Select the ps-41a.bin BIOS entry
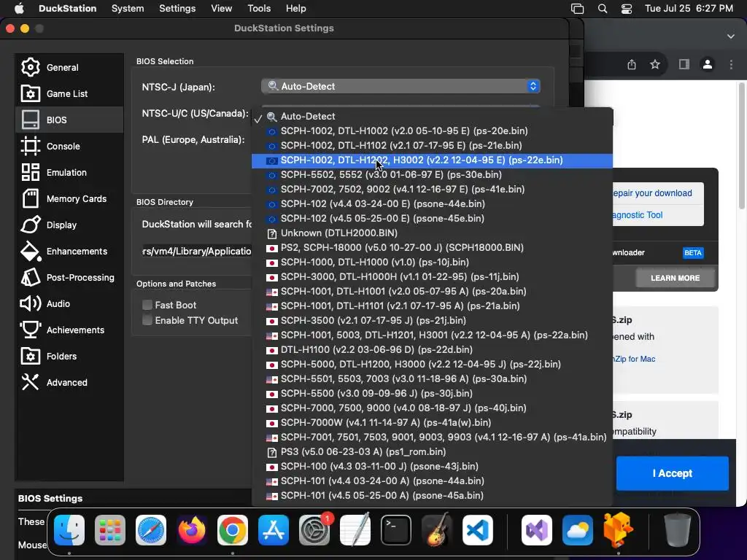Viewport: 747px width, 560px height. pyautogui.click(x=432, y=437)
